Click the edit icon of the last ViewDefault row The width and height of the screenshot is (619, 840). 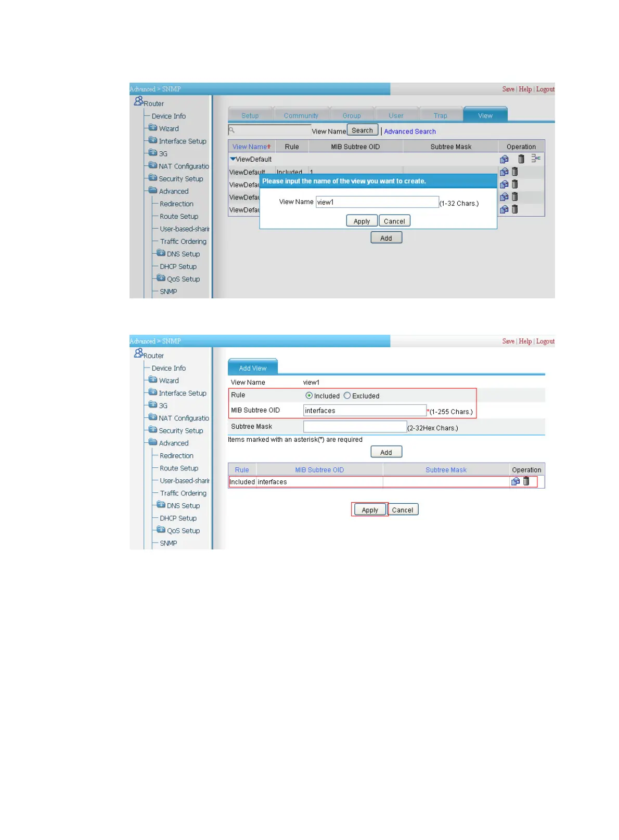504,209
